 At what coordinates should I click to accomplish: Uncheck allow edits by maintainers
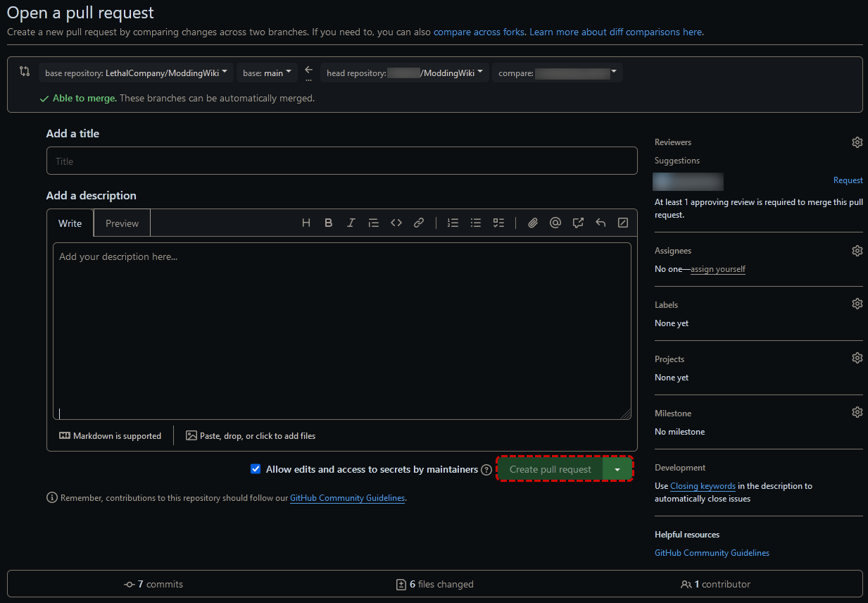(x=256, y=468)
